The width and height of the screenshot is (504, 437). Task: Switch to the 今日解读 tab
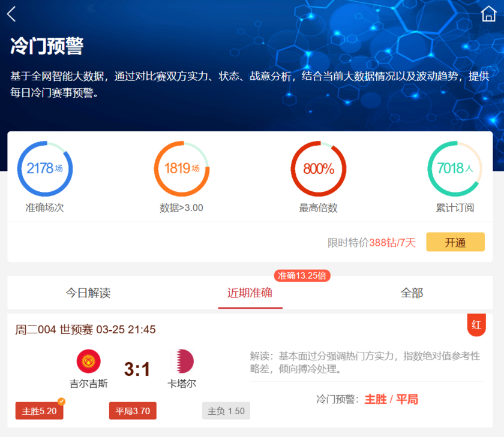coord(88,293)
